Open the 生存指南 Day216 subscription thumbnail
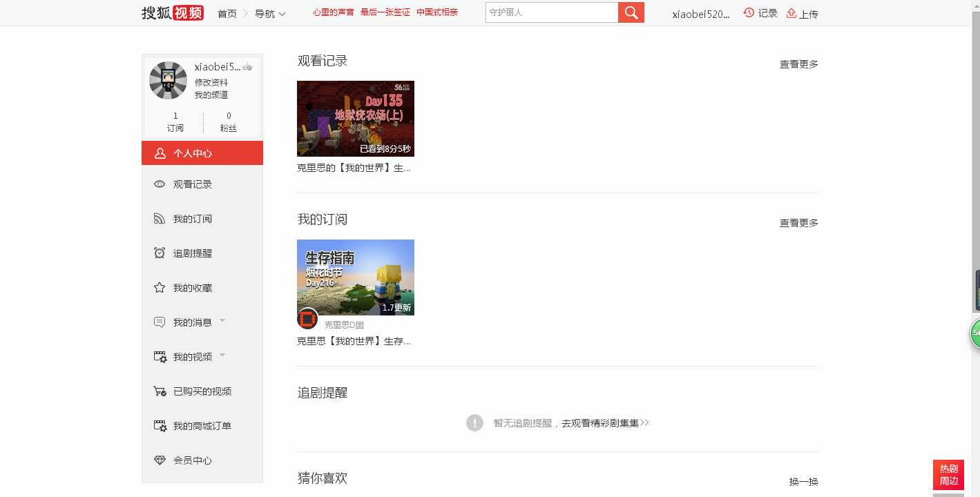Viewport: 980px width, 497px height. (x=356, y=277)
